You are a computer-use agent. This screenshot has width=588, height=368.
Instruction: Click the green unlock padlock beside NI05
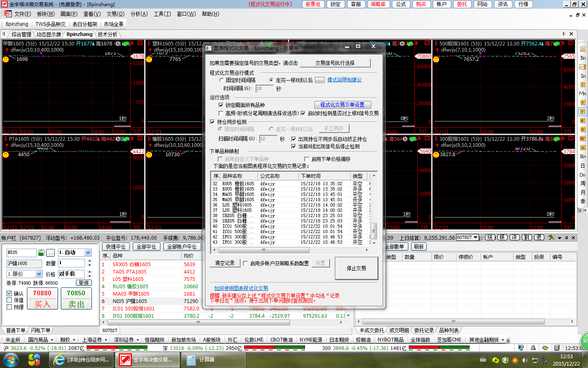(41, 253)
